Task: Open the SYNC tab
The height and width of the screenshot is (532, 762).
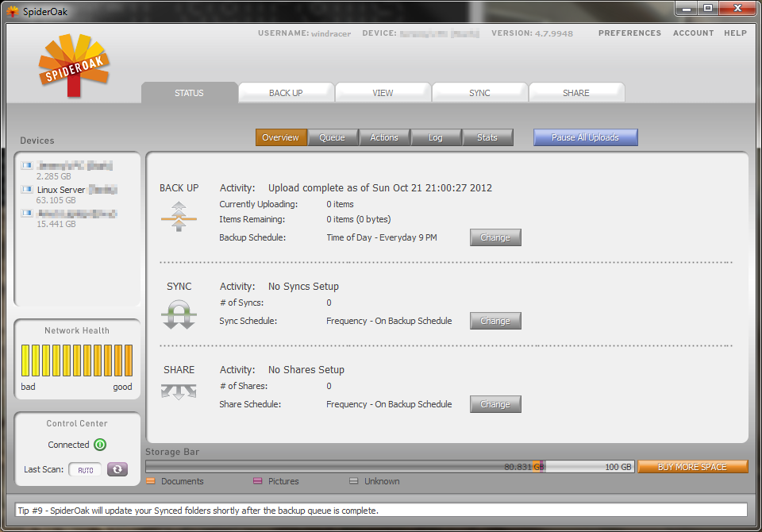Action: tap(479, 93)
